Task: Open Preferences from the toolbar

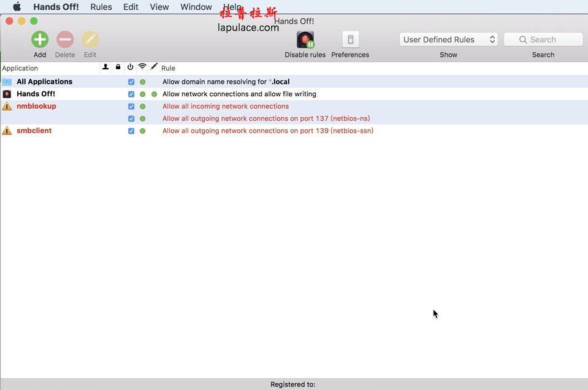Action: [349, 39]
